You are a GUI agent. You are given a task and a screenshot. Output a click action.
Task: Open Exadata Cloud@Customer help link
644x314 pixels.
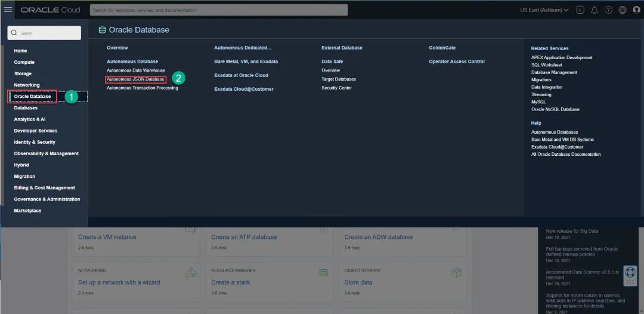coord(558,147)
